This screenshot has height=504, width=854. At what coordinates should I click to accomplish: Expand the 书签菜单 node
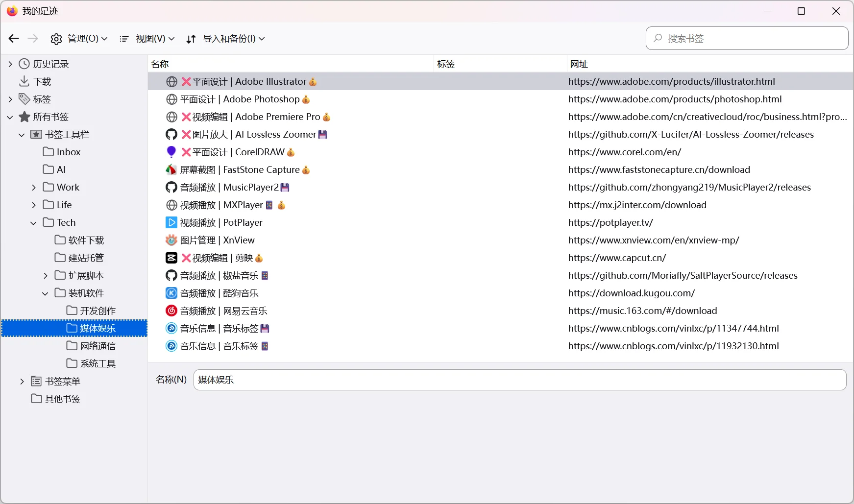(22, 382)
